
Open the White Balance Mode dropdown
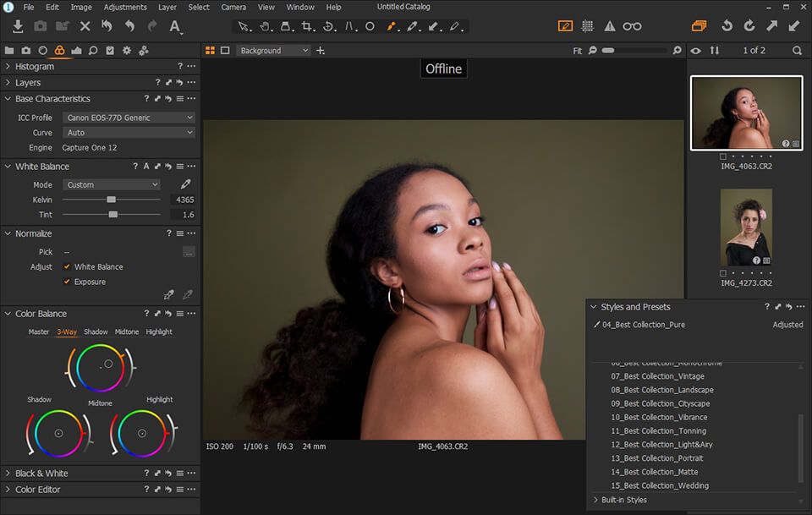112,184
